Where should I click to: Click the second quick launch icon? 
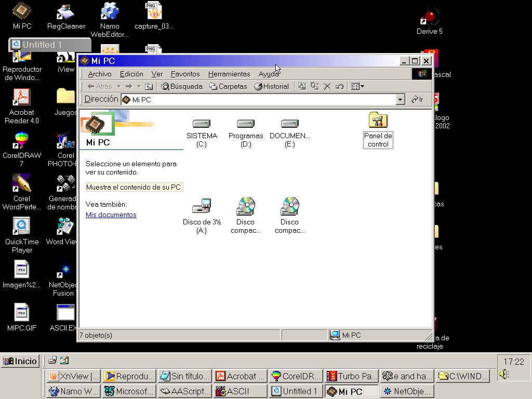pos(64,361)
